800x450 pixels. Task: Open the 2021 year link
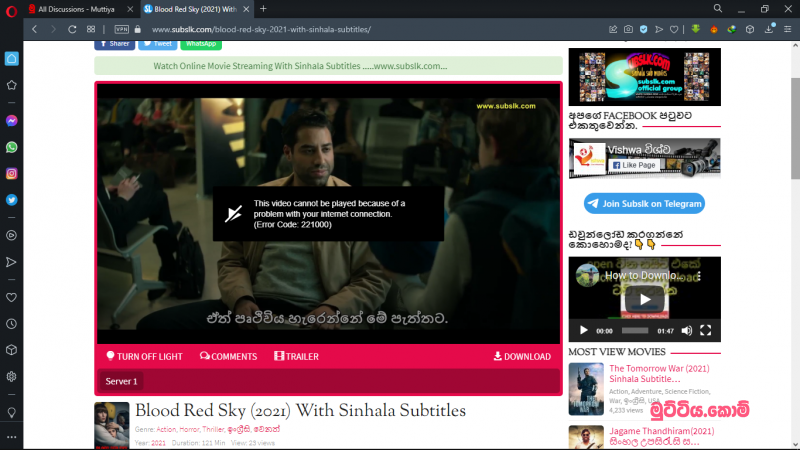pyautogui.click(x=158, y=443)
